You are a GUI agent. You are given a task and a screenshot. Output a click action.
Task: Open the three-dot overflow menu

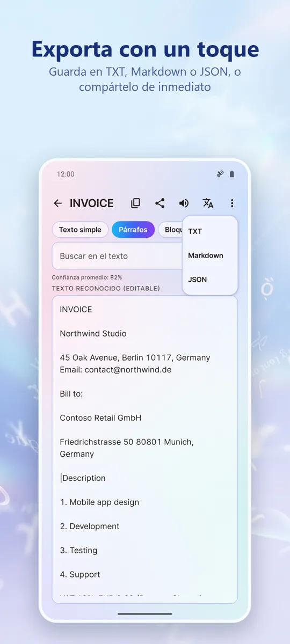pos(232,203)
